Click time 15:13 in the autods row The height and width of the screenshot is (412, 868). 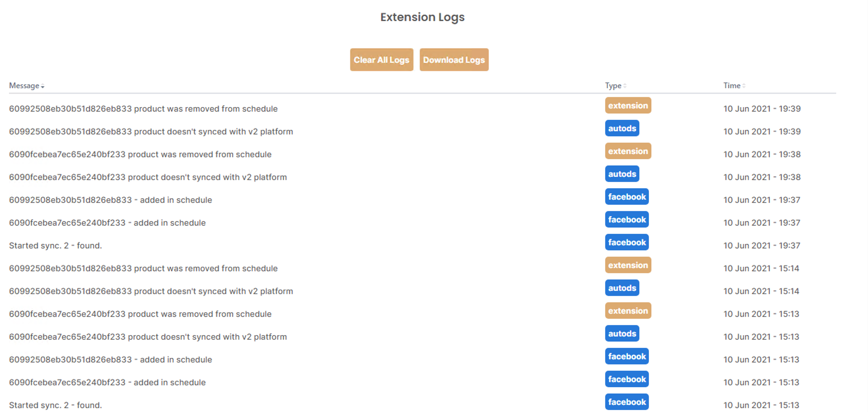pos(761,337)
